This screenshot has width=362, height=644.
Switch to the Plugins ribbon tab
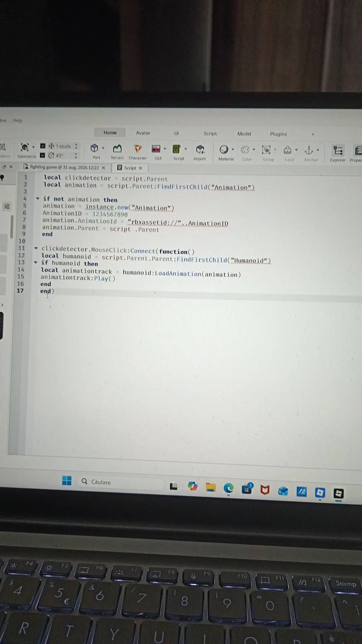278,134
